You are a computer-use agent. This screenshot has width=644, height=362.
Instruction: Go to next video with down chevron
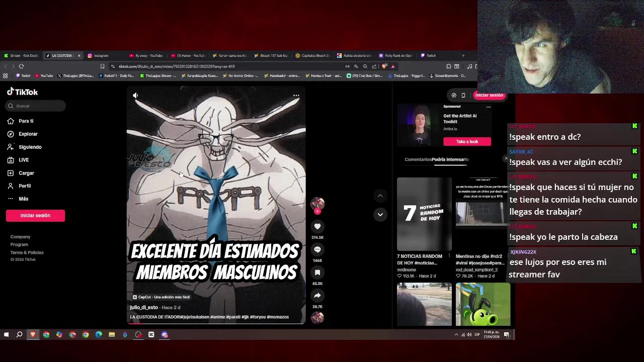[380, 215]
